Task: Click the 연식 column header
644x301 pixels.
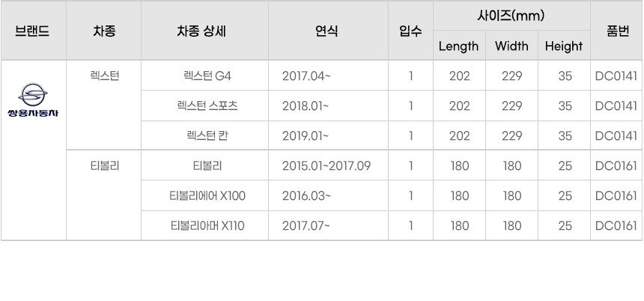Action: [x=326, y=31]
